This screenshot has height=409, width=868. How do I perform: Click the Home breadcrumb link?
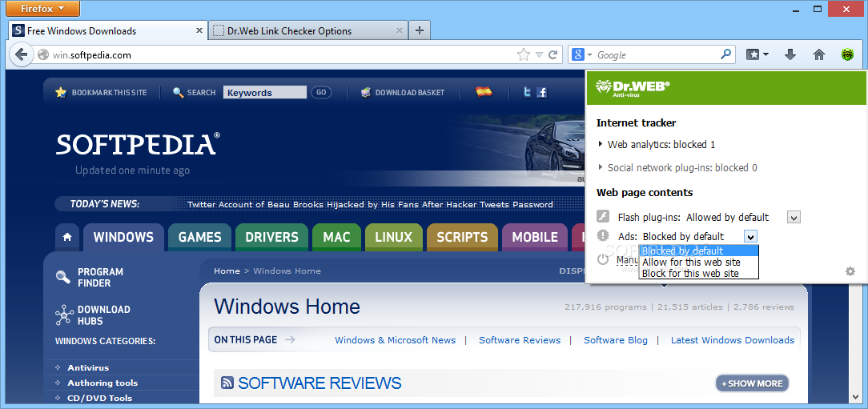point(227,271)
